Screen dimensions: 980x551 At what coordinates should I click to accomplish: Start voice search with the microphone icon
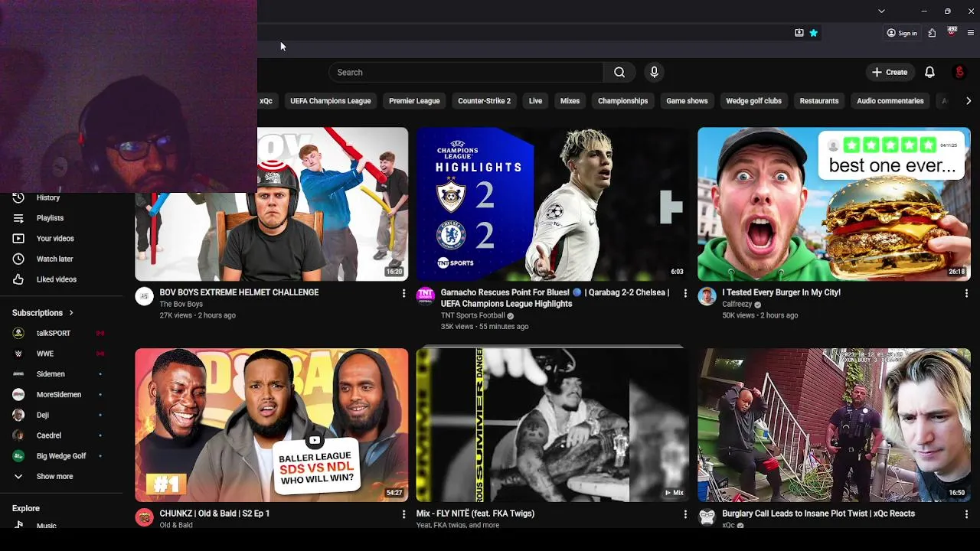(654, 72)
